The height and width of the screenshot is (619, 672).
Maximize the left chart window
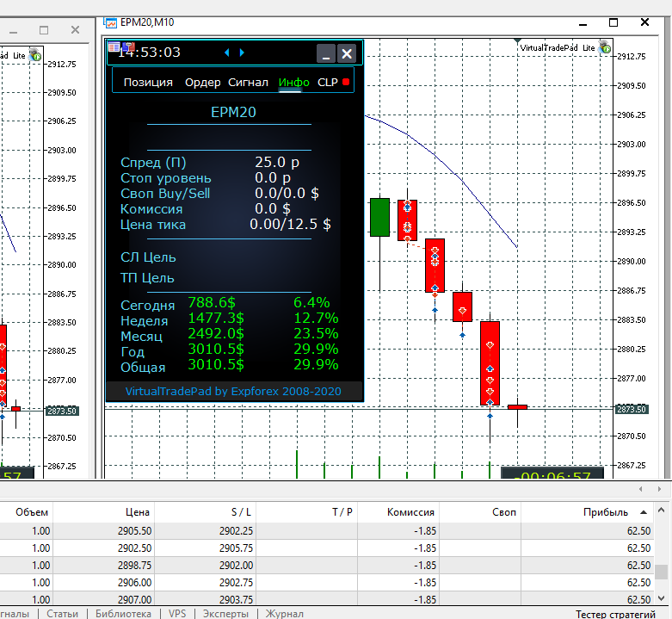[44, 30]
